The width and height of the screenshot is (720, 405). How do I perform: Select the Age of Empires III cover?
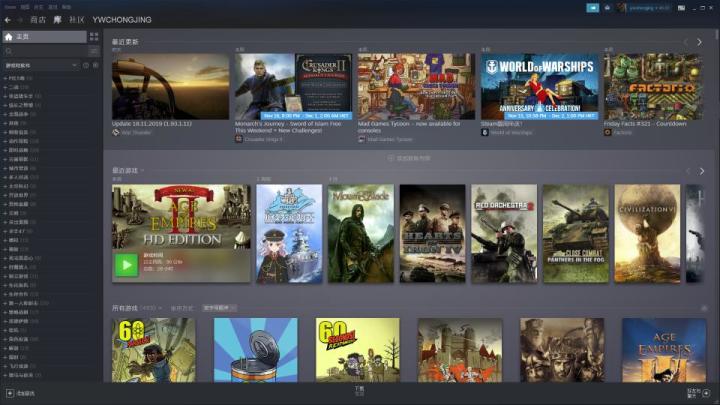click(664, 350)
